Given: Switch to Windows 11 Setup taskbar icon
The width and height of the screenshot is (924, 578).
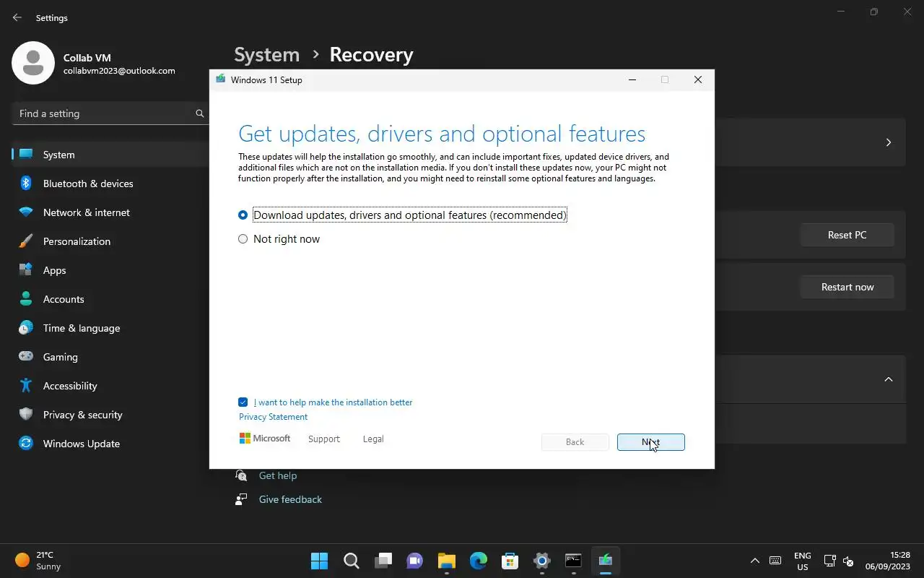Looking at the screenshot, I should pyautogui.click(x=605, y=561).
